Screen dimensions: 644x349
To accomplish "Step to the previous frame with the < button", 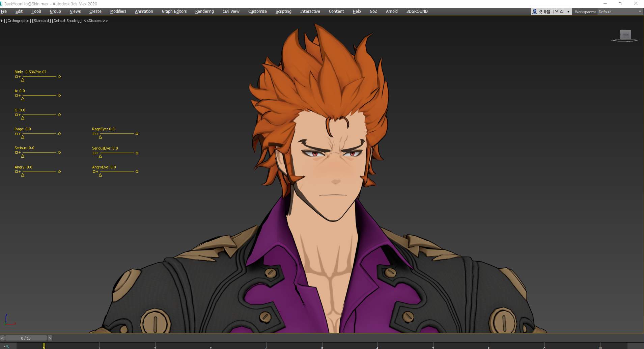I will click(2, 338).
